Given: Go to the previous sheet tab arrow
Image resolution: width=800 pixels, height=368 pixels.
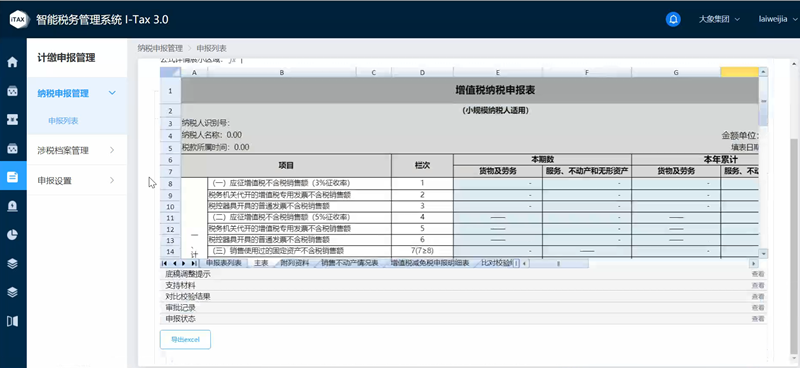Looking at the screenshot, I should pos(174,263).
